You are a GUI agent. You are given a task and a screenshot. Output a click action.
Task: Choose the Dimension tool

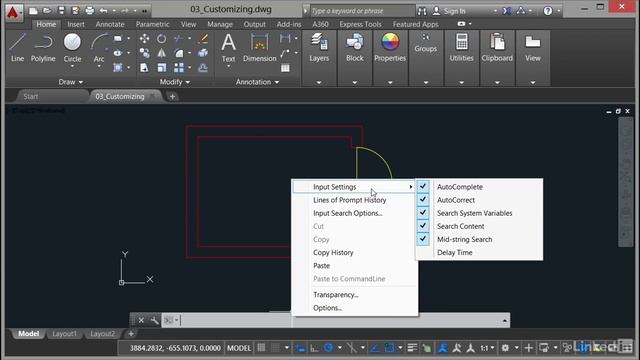click(260, 48)
